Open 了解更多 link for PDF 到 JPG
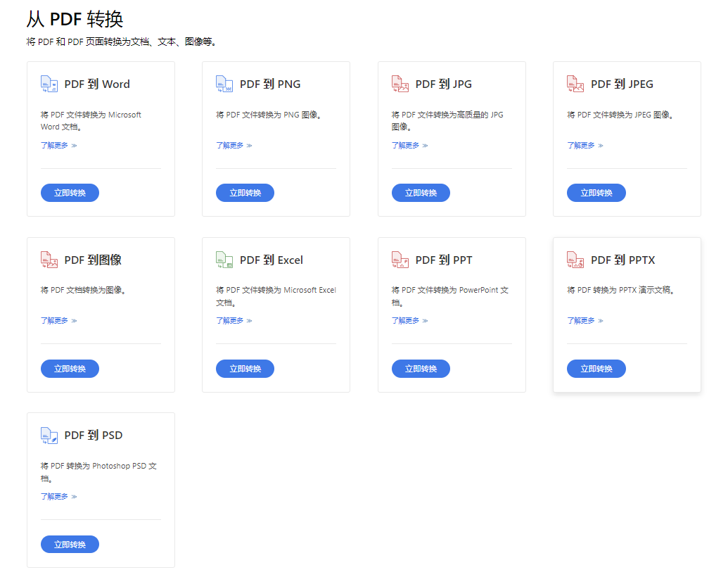This screenshot has height=584, width=728. [409, 146]
